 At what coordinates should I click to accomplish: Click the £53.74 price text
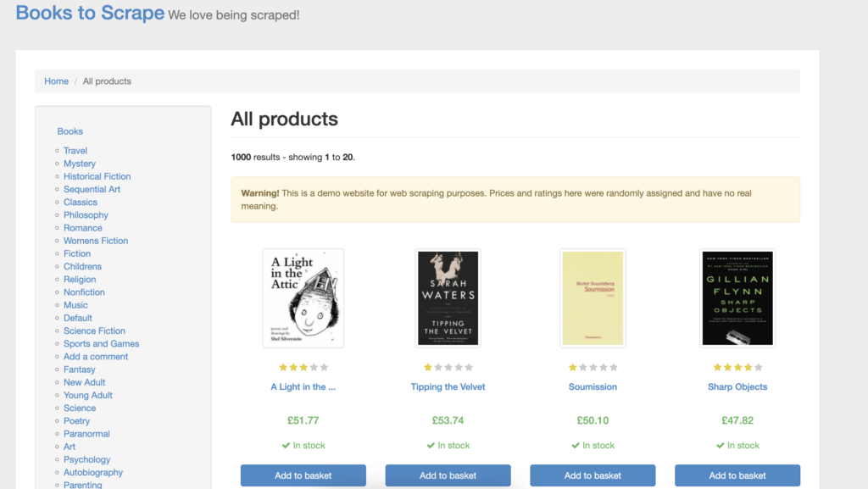448,420
